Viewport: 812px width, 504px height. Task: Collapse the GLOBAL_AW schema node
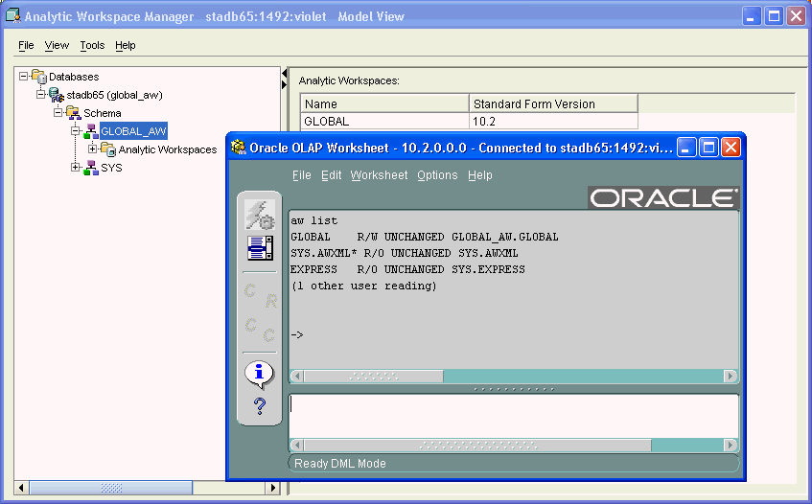75,130
